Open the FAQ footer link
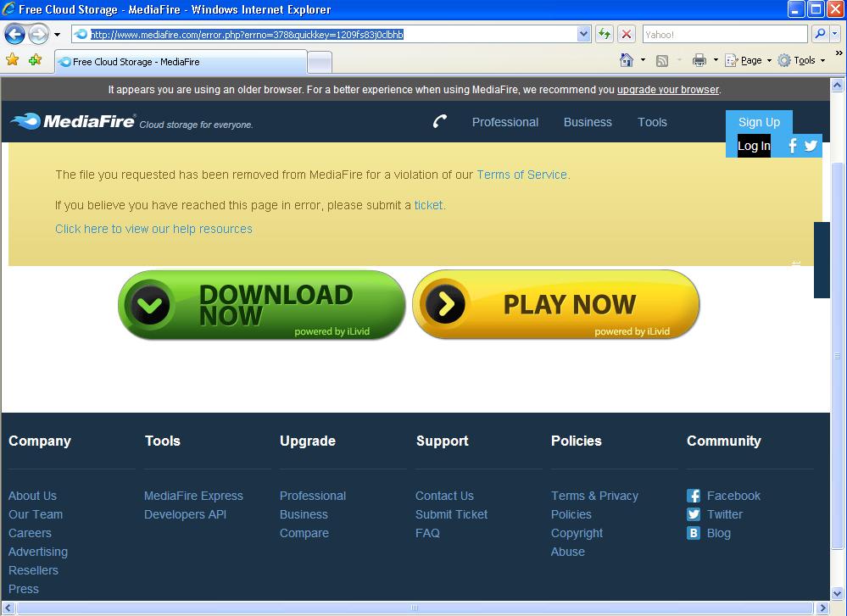 (427, 533)
